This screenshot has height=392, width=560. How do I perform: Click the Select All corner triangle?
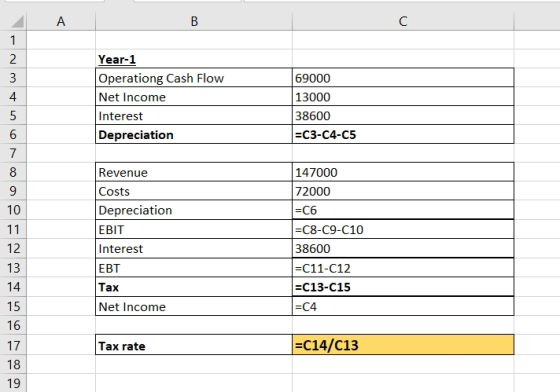[x=18, y=21]
